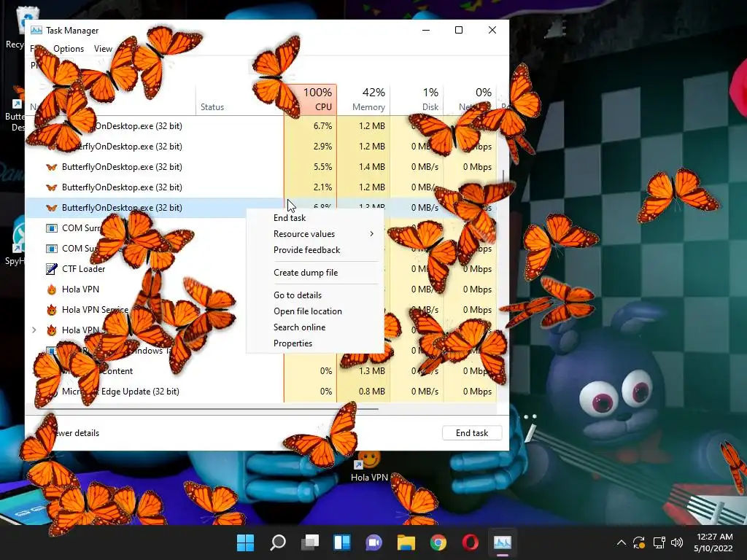Click the network tray icon
This screenshot has width=747, height=560.
(x=659, y=542)
